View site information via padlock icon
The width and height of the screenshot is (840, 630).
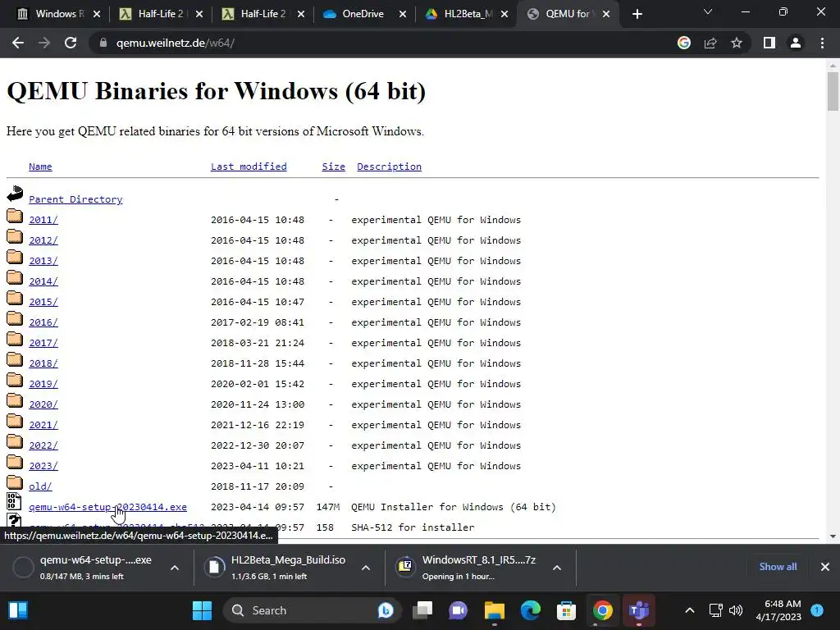pyautogui.click(x=103, y=43)
